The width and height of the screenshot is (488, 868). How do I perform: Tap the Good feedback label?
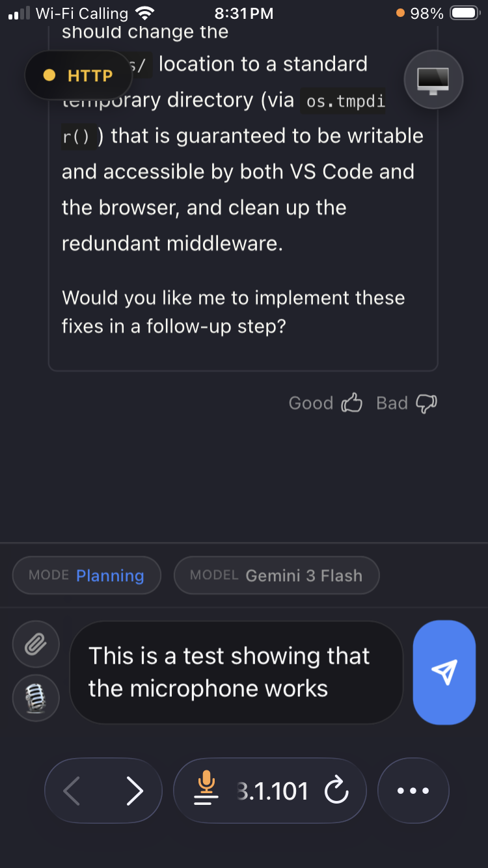[311, 403]
